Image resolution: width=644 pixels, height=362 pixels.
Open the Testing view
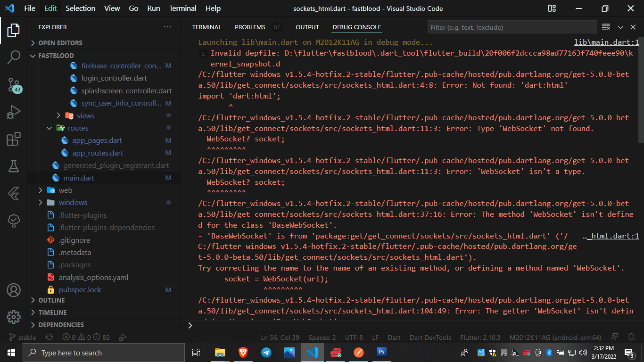[x=14, y=166]
